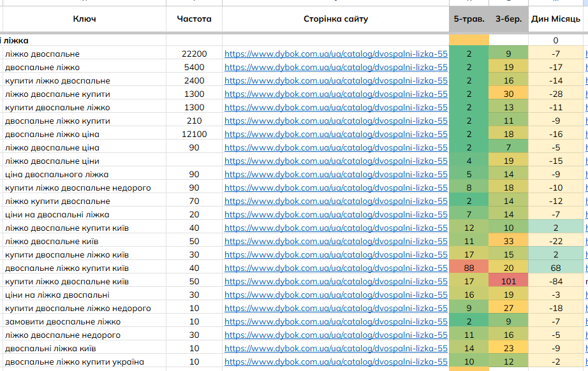588x371 pixels.
Task: Select the red cell with value 101
Action: click(x=508, y=282)
